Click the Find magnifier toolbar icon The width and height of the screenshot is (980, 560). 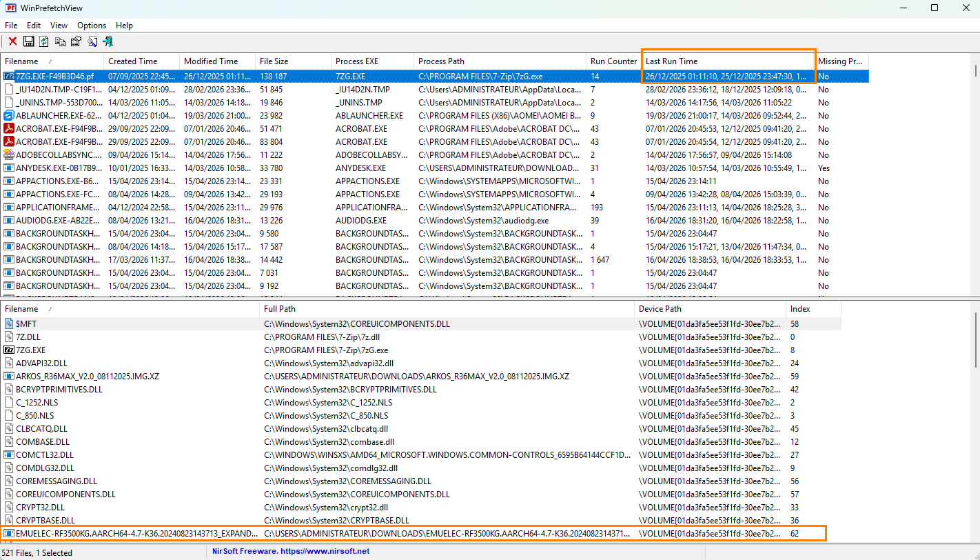click(92, 41)
